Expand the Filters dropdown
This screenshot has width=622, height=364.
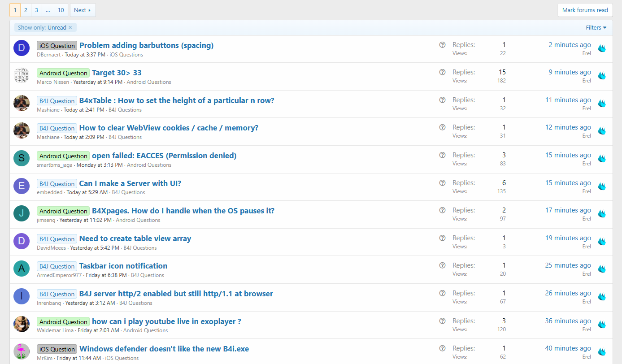pos(596,28)
